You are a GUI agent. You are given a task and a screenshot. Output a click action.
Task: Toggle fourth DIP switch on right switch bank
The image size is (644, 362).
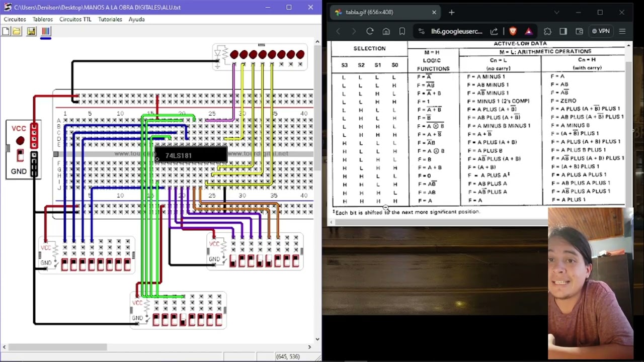coord(260,261)
